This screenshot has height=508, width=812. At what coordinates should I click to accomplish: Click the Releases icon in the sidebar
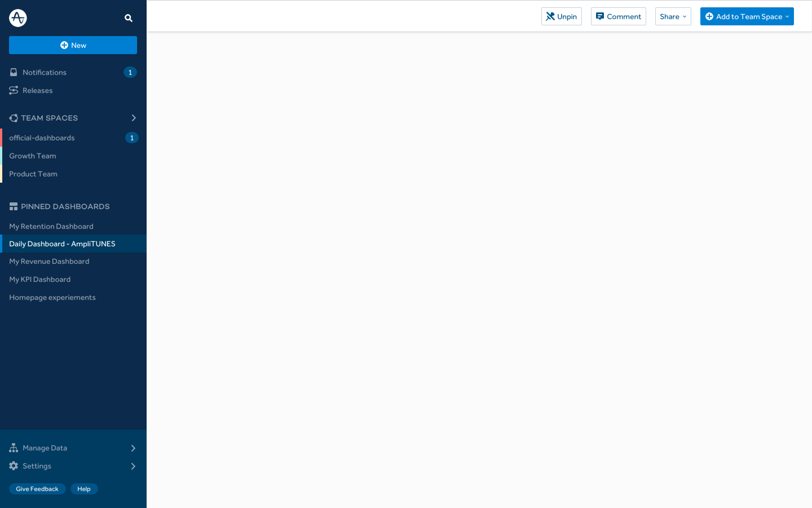coord(14,90)
